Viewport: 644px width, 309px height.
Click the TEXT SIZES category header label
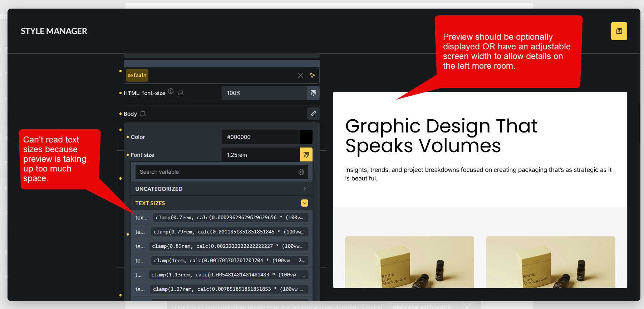coord(150,203)
